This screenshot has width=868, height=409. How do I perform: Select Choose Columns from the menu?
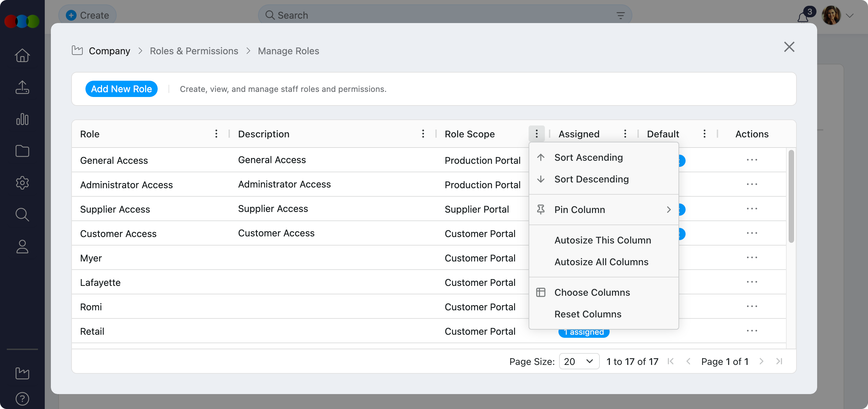[x=592, y=292]
